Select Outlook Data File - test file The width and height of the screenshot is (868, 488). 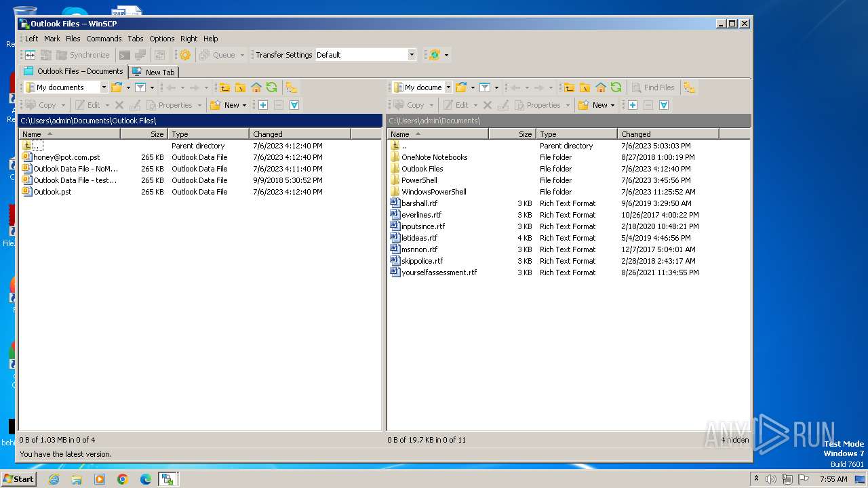(x=75, y=180)
